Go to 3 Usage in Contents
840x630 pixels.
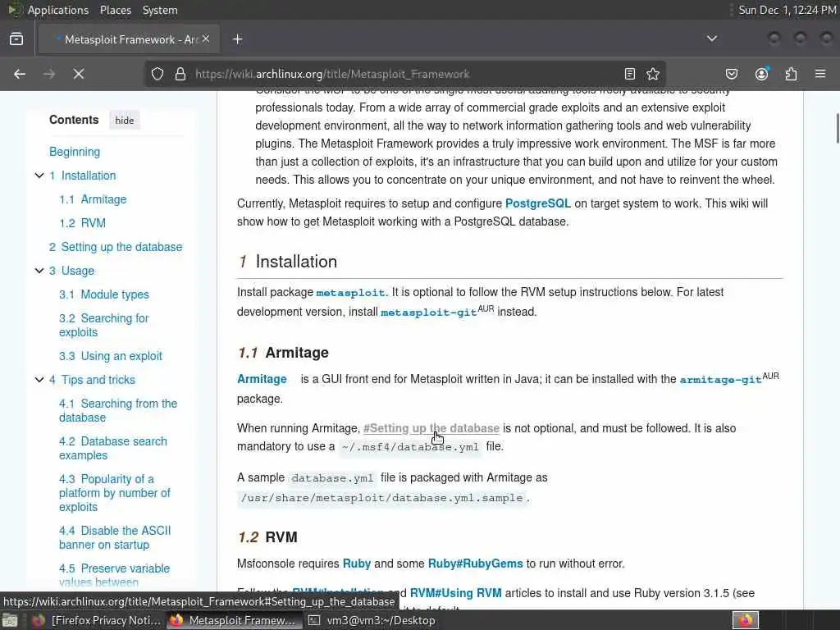72,271
